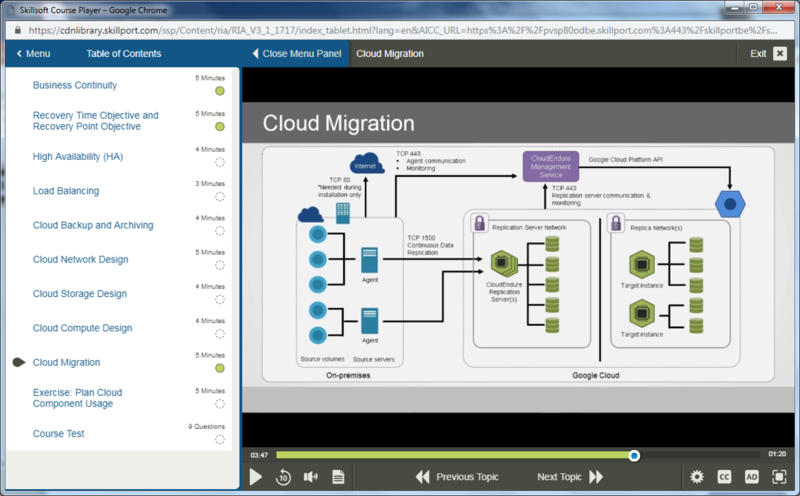Open Recovery Time Objective and Recovery Point Objective topic
800x496 pixels.
point(95,121)
